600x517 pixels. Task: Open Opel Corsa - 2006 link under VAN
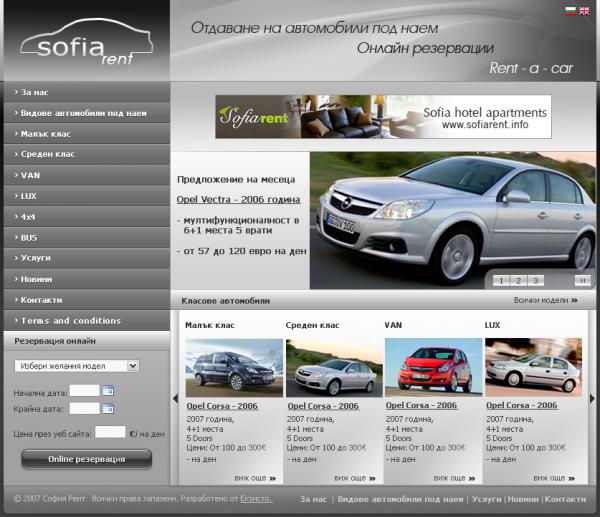(x=421, y=405)
